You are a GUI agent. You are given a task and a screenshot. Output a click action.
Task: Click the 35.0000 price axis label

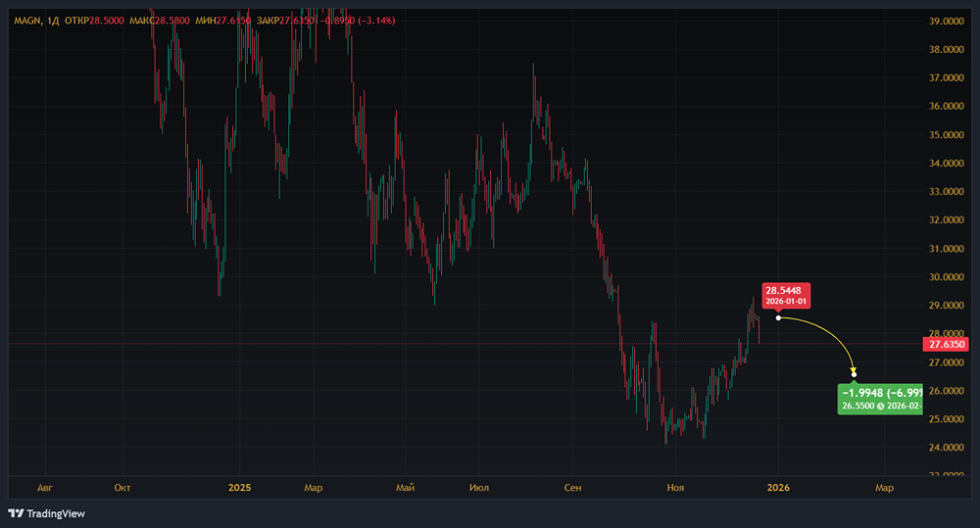947,135
